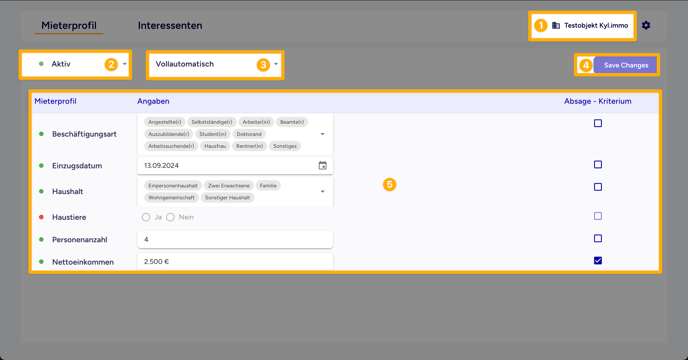
Task: Click the Personenanzahl input field
Action: (x=235, y=239)
